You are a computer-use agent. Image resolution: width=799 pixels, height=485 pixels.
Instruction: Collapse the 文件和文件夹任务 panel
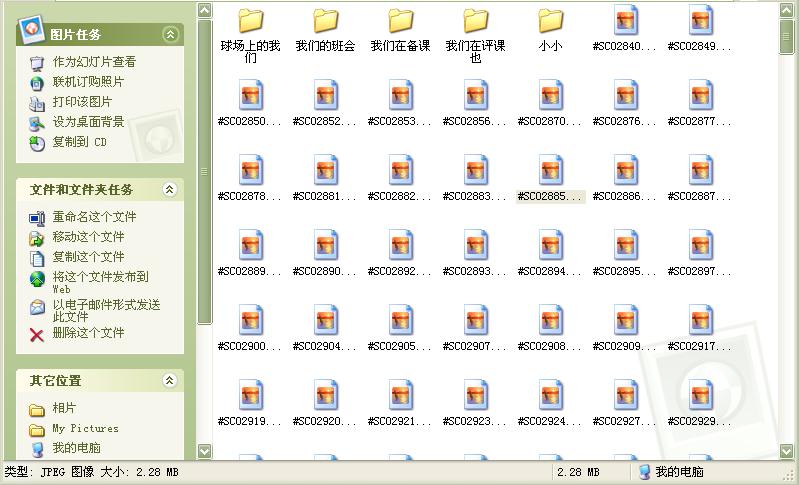click(170, 190)
